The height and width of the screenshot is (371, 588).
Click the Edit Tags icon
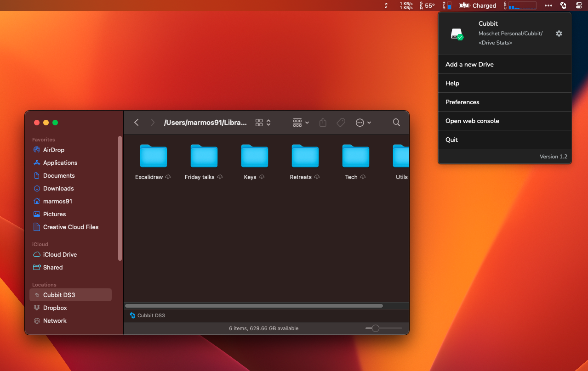tap(341, 123)
